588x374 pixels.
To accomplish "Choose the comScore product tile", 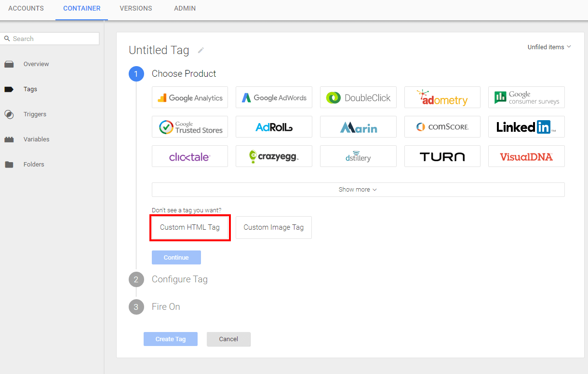I will coord(442,127).
